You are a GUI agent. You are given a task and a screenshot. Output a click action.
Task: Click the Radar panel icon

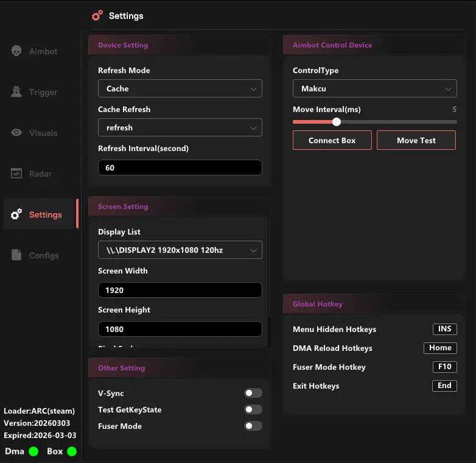coord(16,174)
